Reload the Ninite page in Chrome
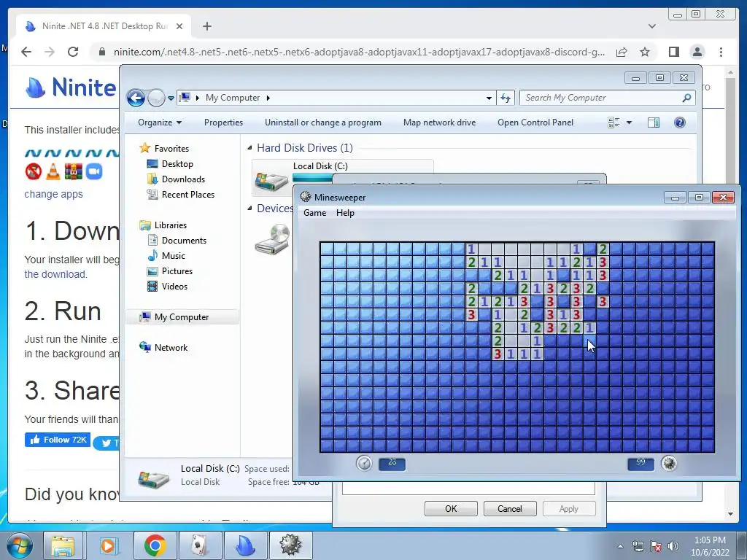747x560 pixels. click(x=73, y=52)
